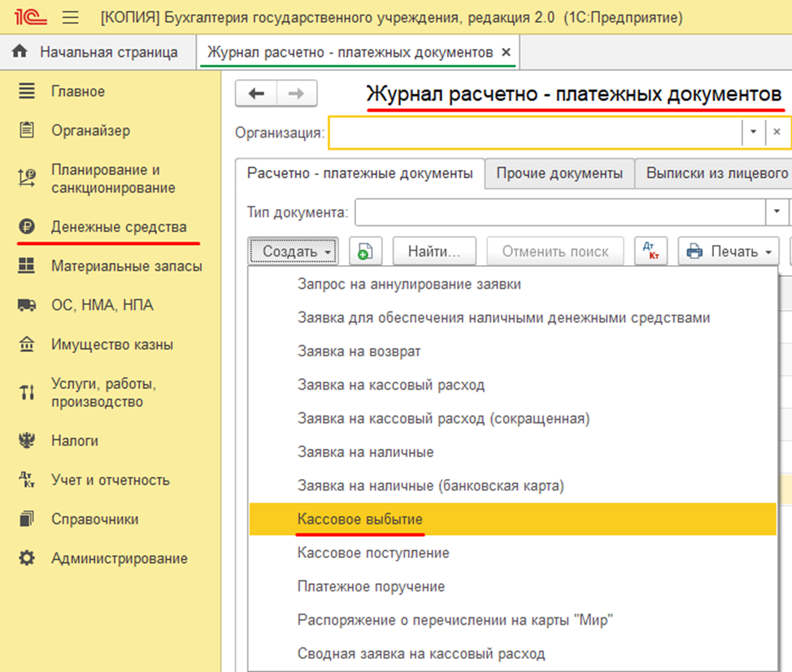Click the Налоги eagle emblem icon
Viewport: 792px width, 672px height.
tap(27, 441)
